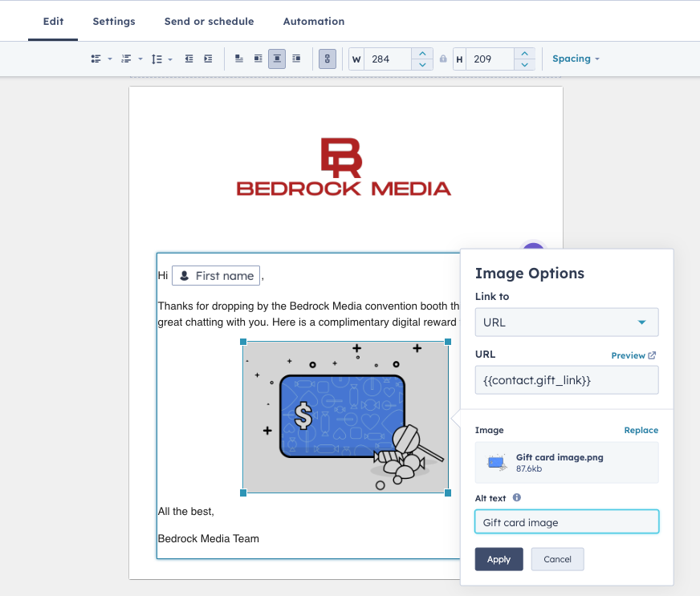Image resolution: width=700 pixels, height=596 pixels.
Task: Click the Replace image link
Action: pyautogui.click(x=641, y=430)
